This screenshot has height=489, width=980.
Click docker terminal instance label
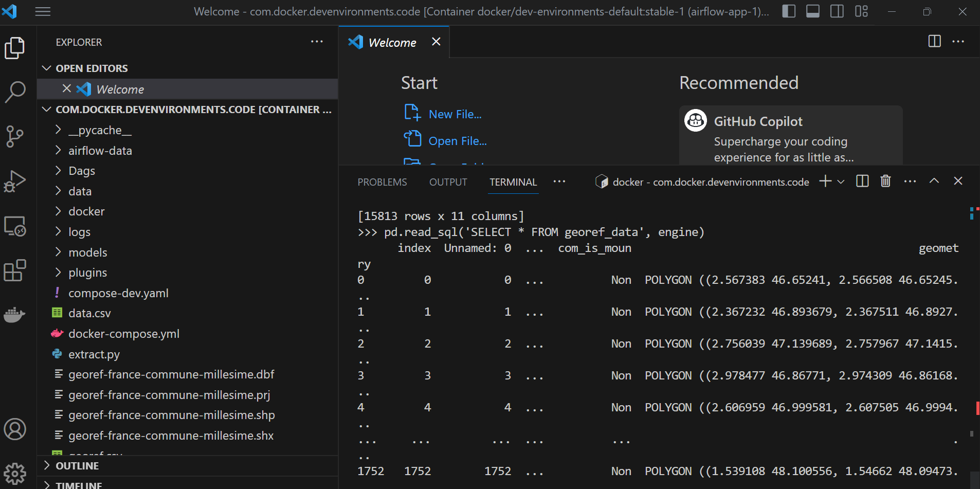702,182
